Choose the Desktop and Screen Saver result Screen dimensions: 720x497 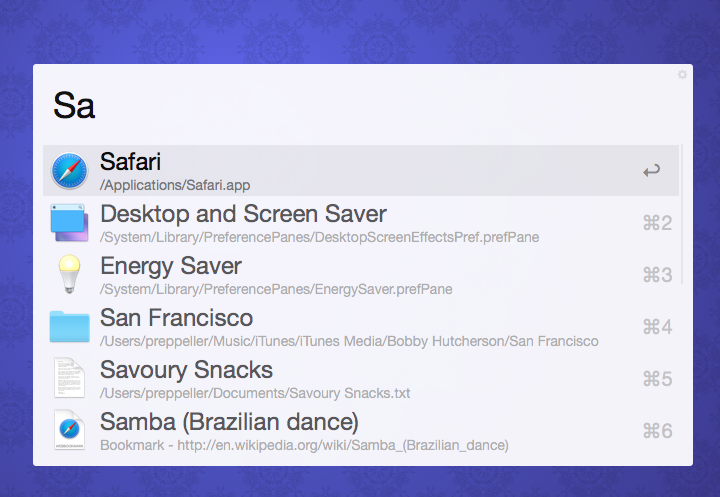coord(243,214)
